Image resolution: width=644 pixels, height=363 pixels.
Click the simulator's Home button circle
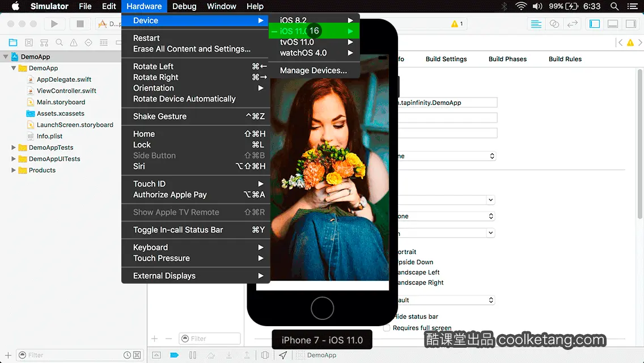click(x=322, y=309)
